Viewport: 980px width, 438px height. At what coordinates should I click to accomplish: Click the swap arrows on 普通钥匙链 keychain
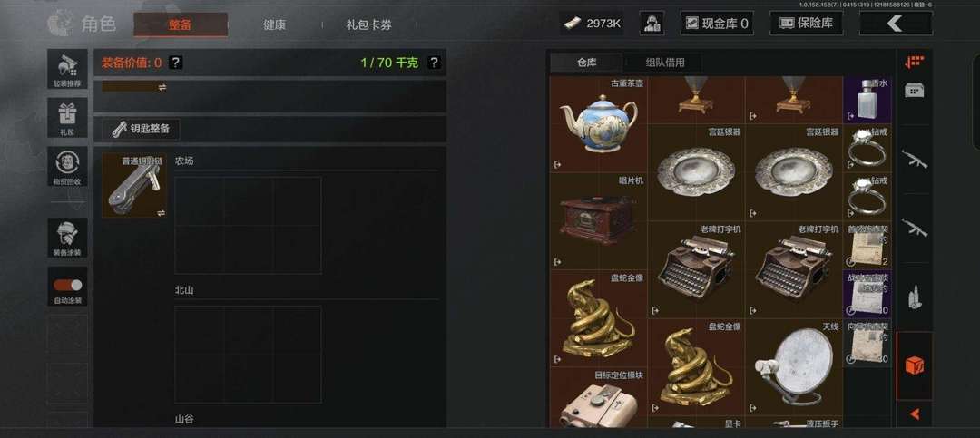162,213
